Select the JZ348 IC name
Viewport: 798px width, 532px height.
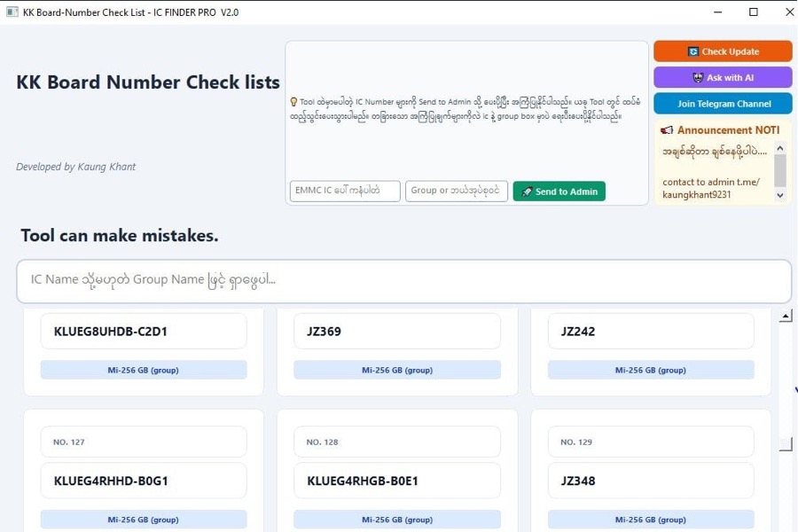click(x=577, y=481)
